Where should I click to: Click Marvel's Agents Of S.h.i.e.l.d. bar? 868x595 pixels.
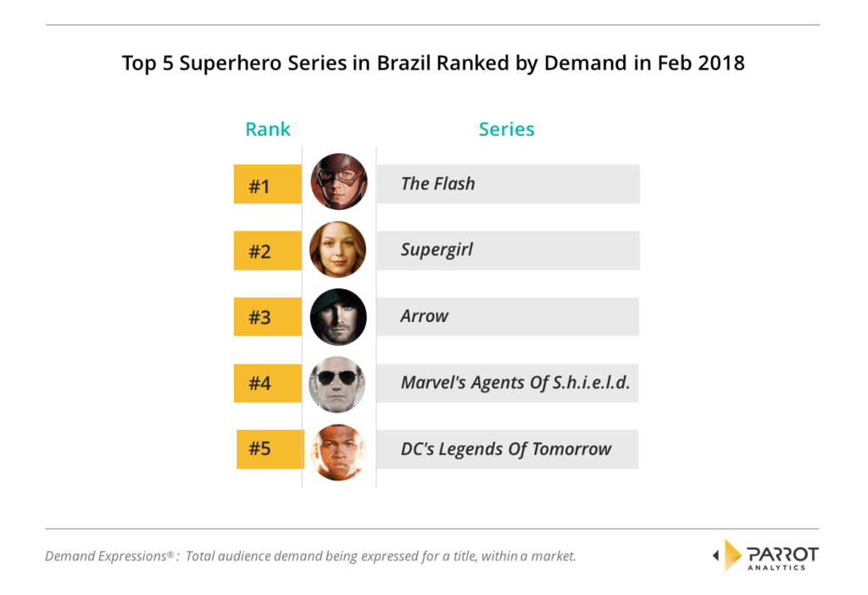[508, 383]
